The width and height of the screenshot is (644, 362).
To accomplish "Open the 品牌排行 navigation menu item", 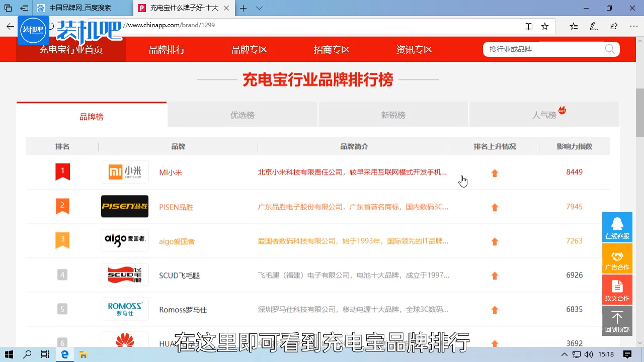I will tap(167, 49).
